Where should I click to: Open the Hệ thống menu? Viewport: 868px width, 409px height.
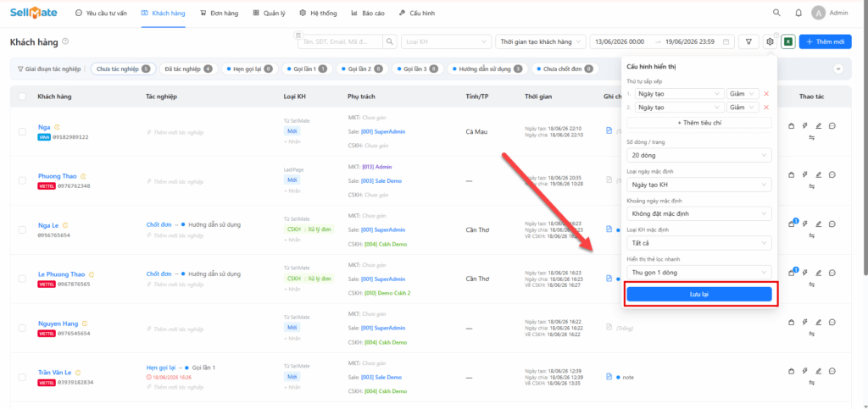pyautogui.click(x=318, y=13)
